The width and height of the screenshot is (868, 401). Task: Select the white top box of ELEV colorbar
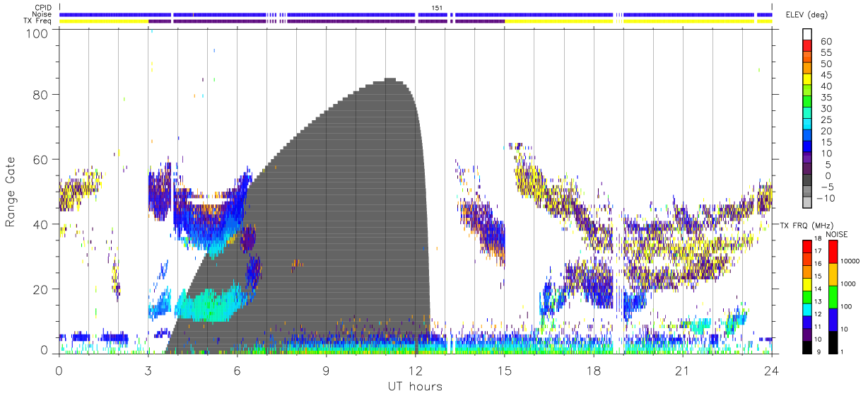807,35
